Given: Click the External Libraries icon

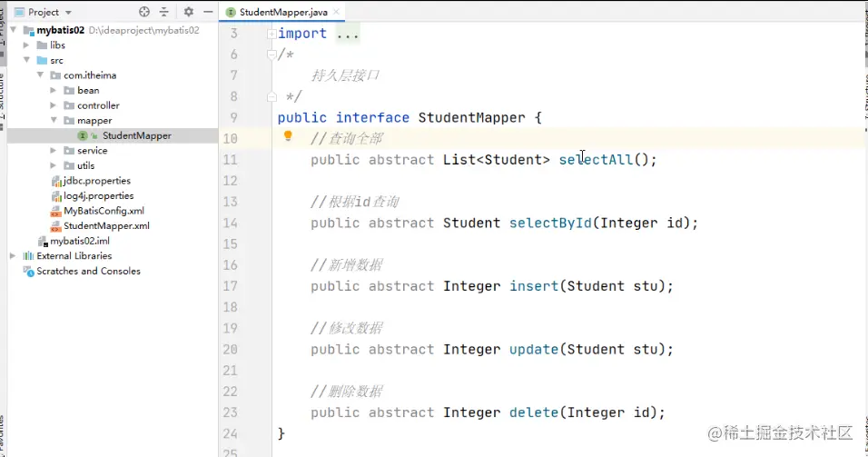Looking at the screenshot, I should (28, 256).
